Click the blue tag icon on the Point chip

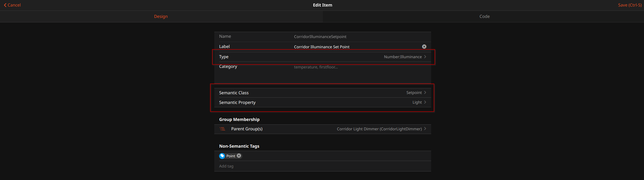(222, 156)
